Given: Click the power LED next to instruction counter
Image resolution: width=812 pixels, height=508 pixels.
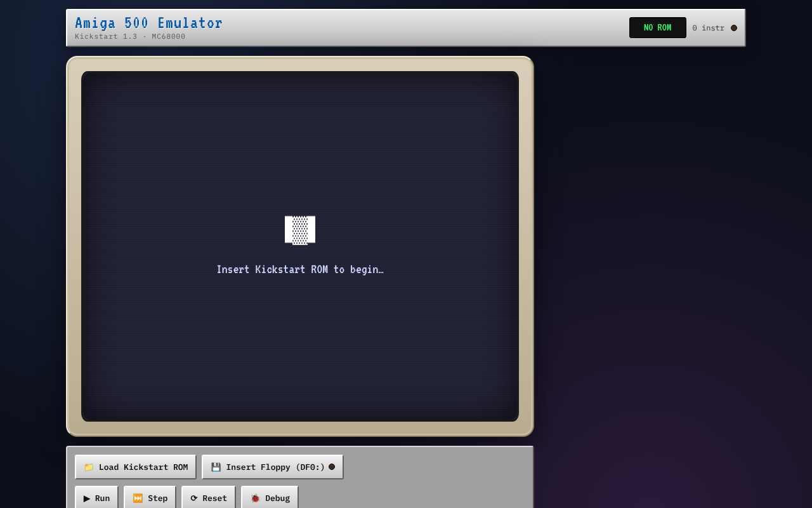Looking at the screenshot, I should coord(734,28).
